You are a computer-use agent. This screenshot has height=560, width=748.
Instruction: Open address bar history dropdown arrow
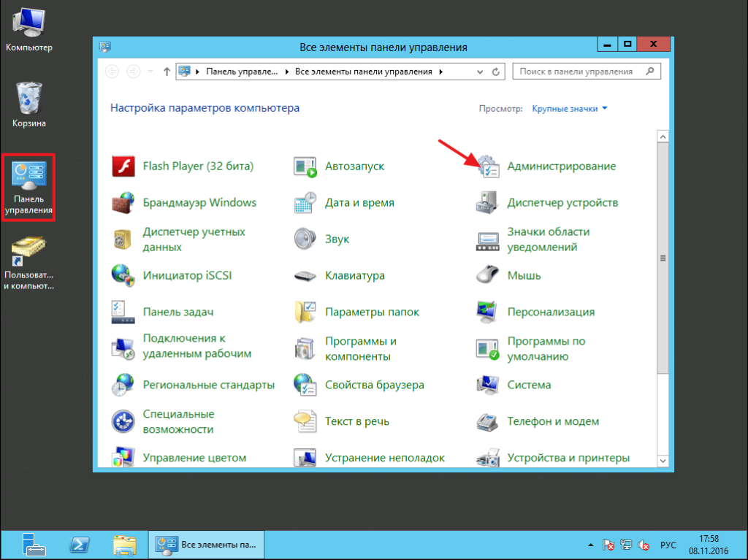(480, 72)
